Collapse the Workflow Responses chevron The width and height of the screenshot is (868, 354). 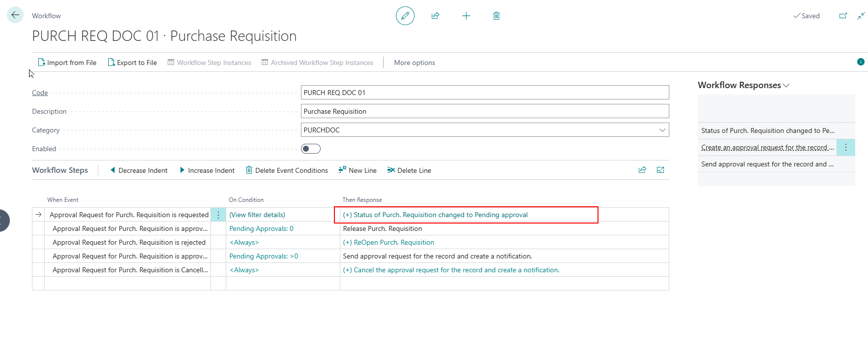tap(786, 86)
